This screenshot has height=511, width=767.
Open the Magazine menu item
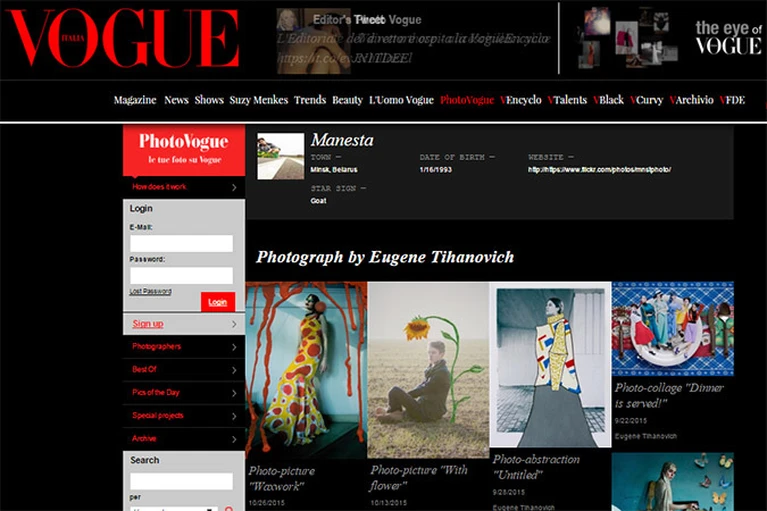(x=135, y=100)
